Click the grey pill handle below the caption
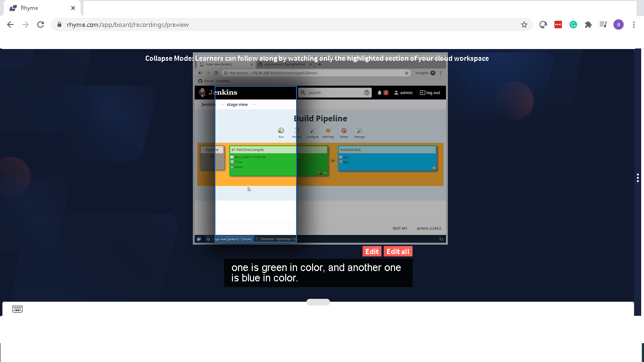 pos(318,302)
